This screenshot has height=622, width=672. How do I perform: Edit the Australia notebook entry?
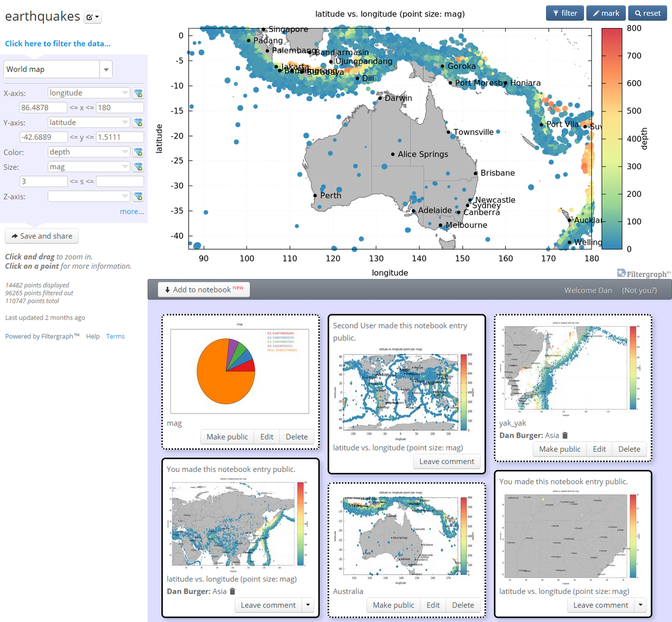[433, 605]
